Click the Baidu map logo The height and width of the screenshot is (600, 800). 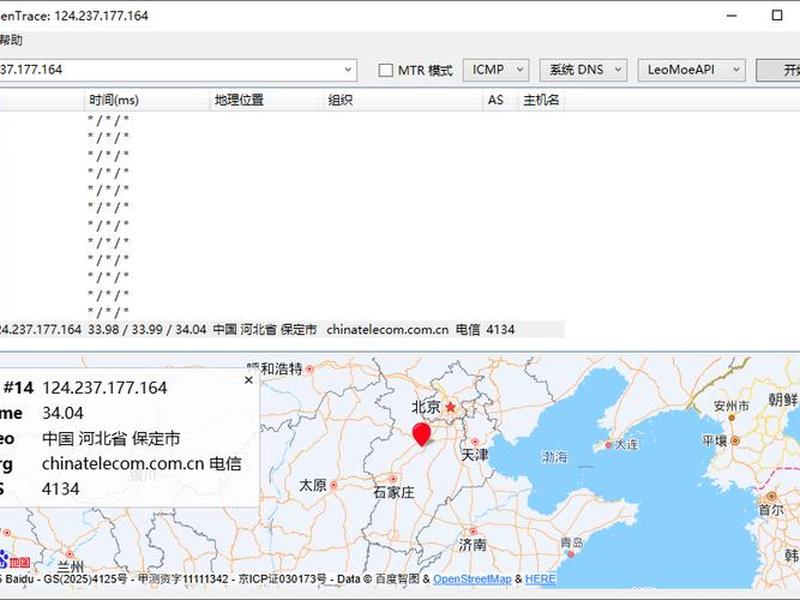14,560
